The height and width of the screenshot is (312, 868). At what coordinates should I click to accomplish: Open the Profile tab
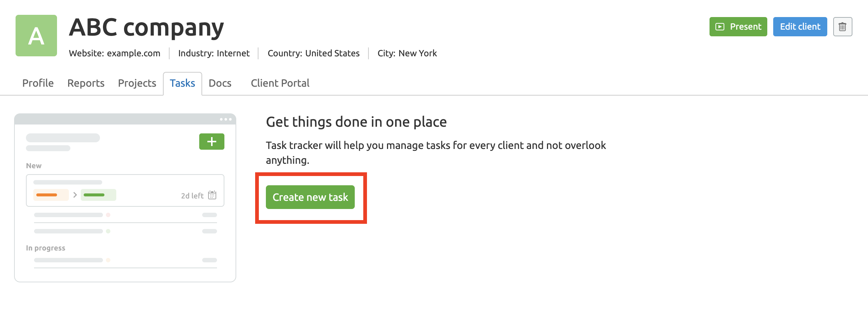point(38,83)
